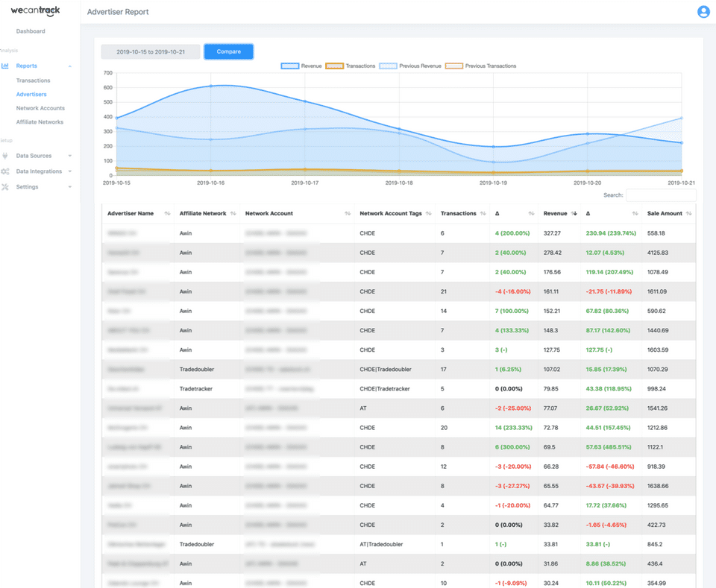Click revenue value 107.02
This screenshot has width=716, height=588.
tap(552, 370)
